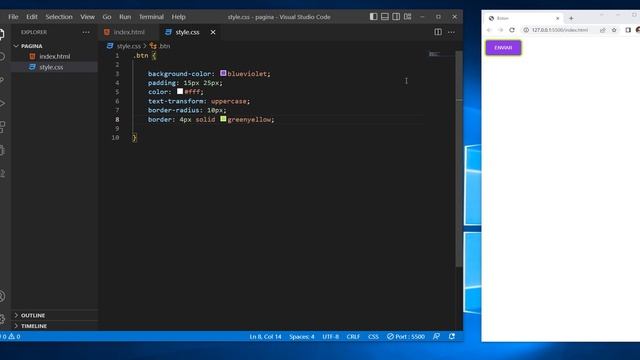Open the greenyellow color swatch picker
Image resolution: width=640 pixels, height=360 pixels.
tap(223, 119)
